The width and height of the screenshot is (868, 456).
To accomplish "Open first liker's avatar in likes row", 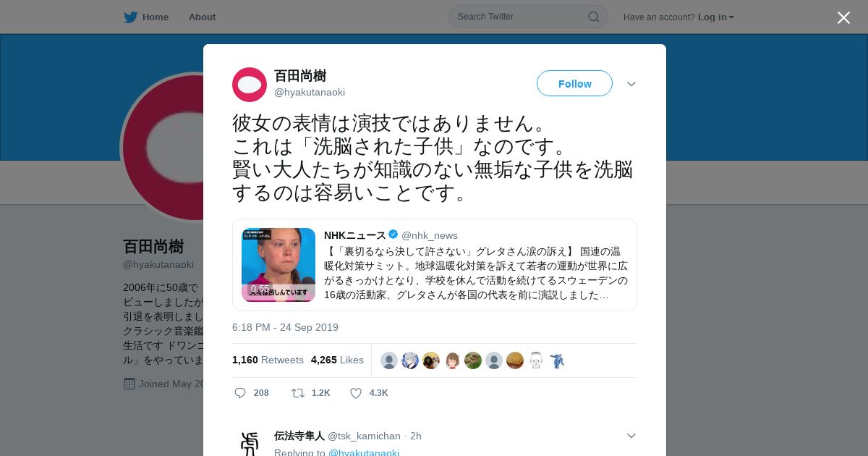I will coord(389,360).
